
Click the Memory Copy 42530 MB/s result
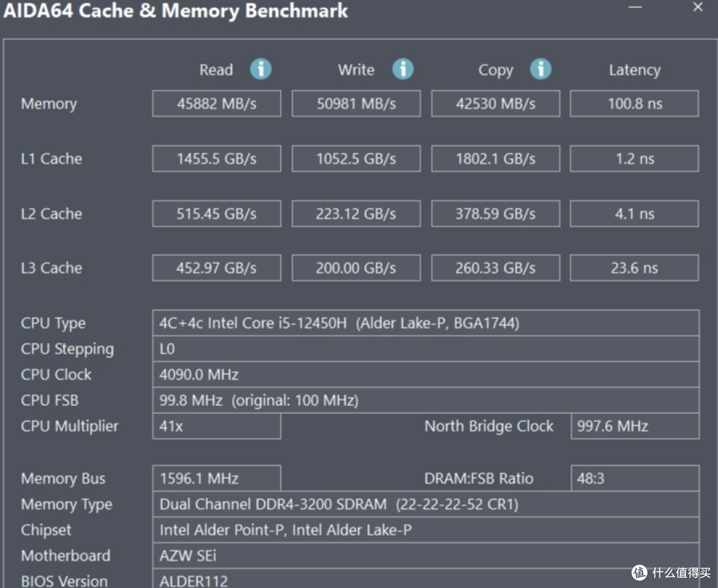(x=495, y=104)
